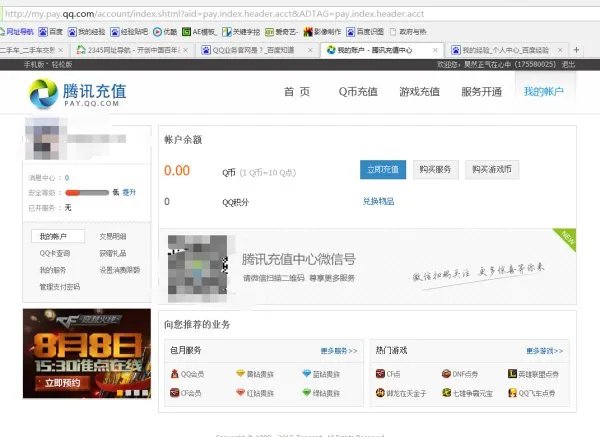Click the 立即预约 button on CF banner
Image resolution: width=600 pixels, height=437 pixels.
[63, 383]
